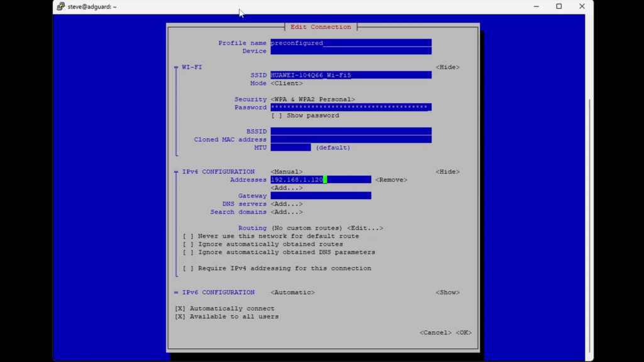Confirm changes with OK button

click(464, 332)
